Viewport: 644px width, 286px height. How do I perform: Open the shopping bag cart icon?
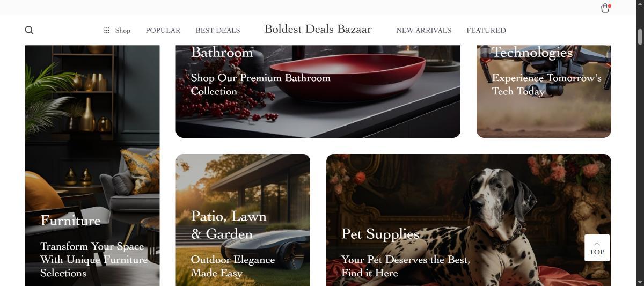605,8
